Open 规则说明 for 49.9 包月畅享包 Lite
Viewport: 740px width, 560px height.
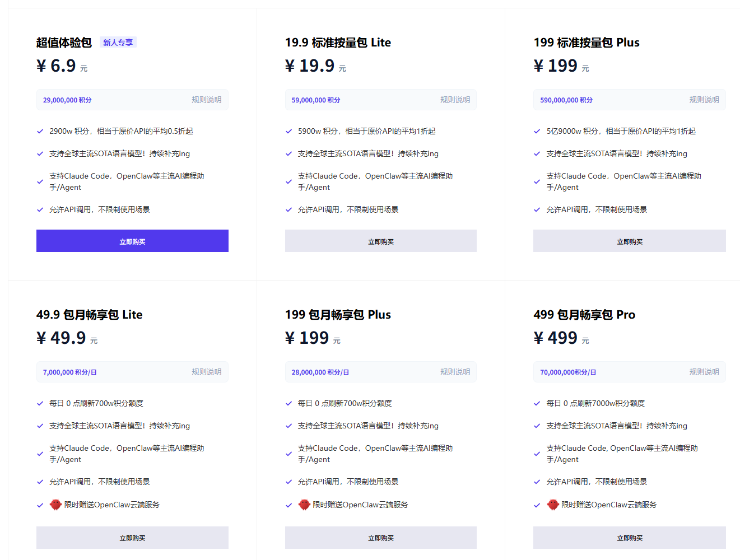pyautogui.click(x=207, y=371)
